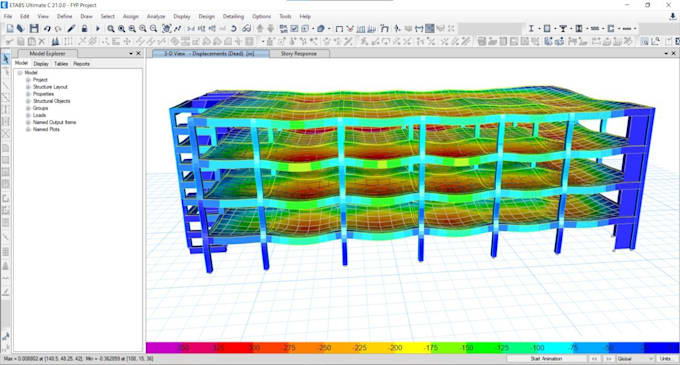The image size is (680, 365).
Task: Click the Undo arrow in the toolbar
Action: click(x=47, y=29)
